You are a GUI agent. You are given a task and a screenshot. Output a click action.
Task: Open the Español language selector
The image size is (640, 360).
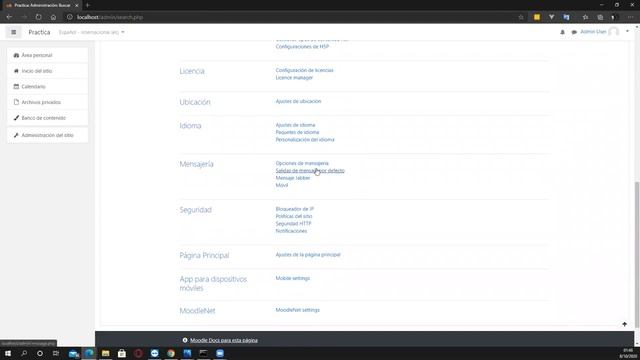tap(91, 32)
